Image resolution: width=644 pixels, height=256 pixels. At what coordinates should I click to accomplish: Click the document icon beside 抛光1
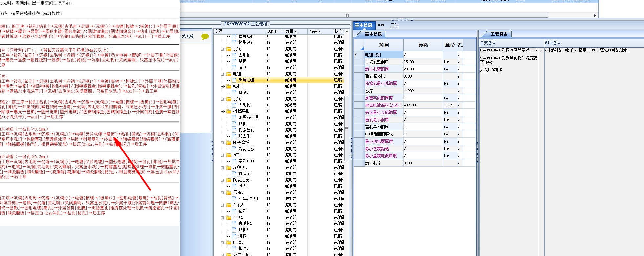(x=234, y=186)
